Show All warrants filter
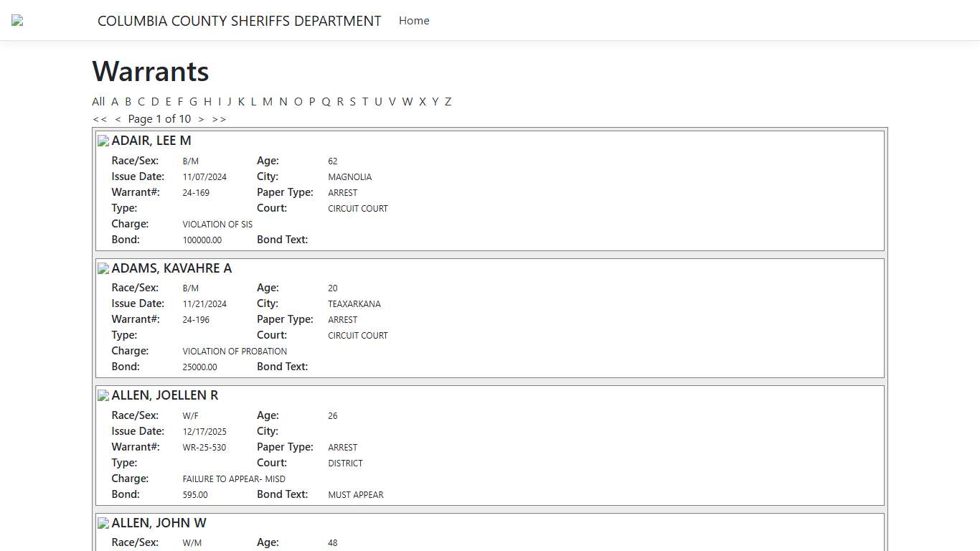Viewport: 980px width, 551px height. 98,102
